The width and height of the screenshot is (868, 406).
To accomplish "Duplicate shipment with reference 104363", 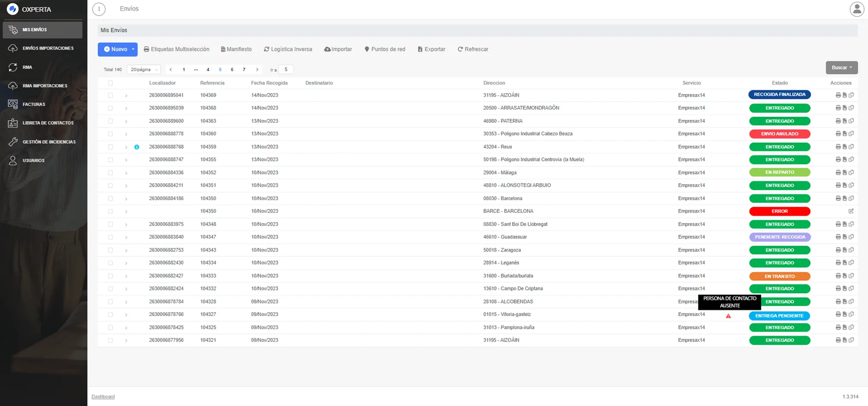I will [851, 121].
